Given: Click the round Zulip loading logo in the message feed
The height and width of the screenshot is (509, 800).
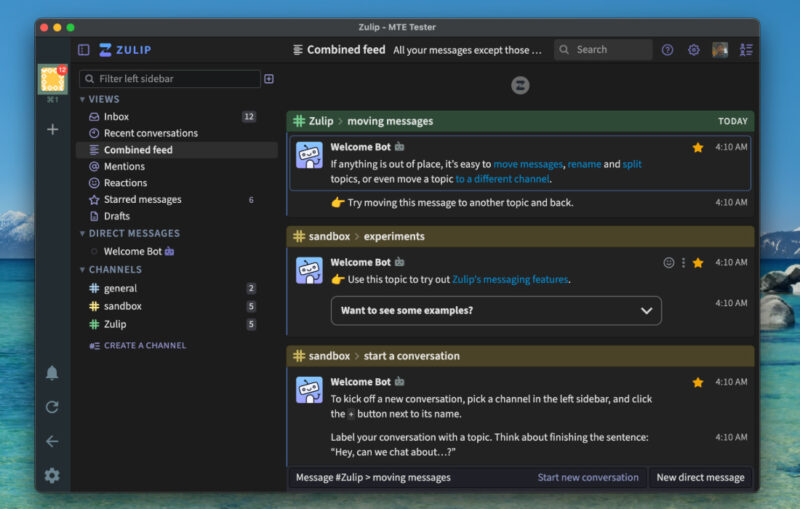Looking at the screenshot, I should click(520, 85).
